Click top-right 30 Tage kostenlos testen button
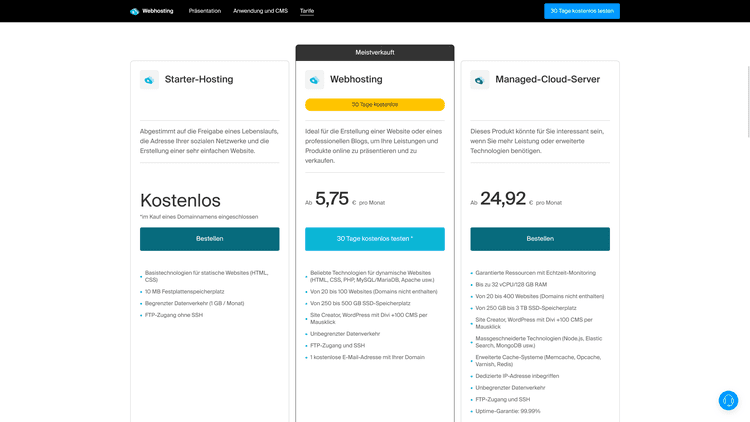Viewport: 750px width, 422px height. click(x=582, y=11)
